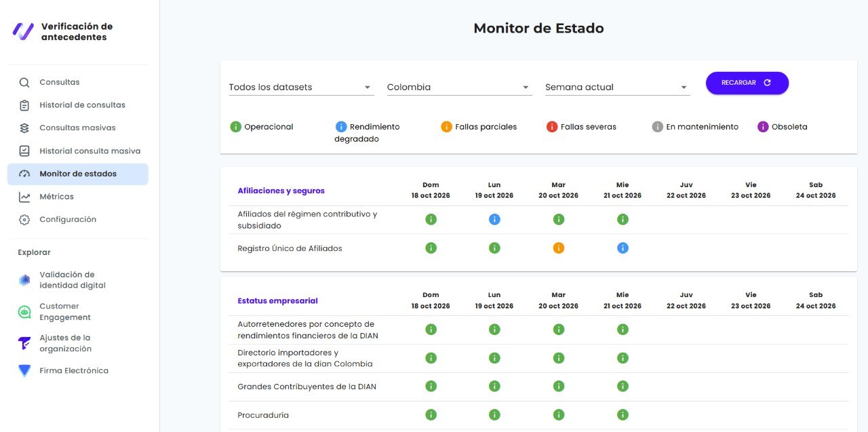Click the Configuración gear icon

(x=24, y=220)
